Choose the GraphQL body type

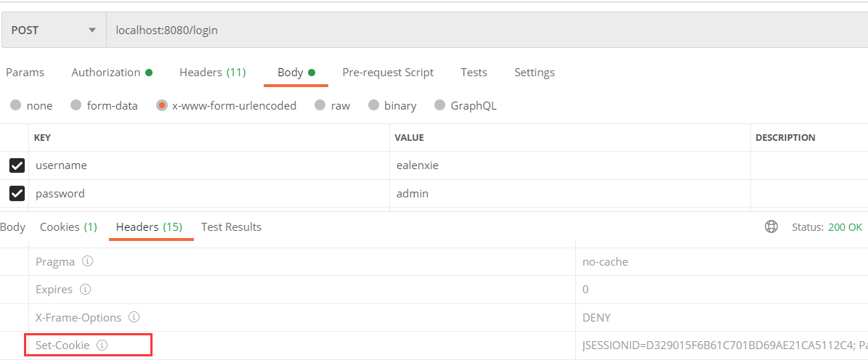point(439,106)
